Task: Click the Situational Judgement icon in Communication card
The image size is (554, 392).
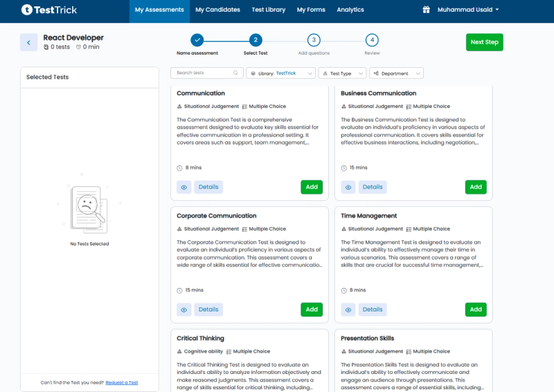Action: click(179, 107)
